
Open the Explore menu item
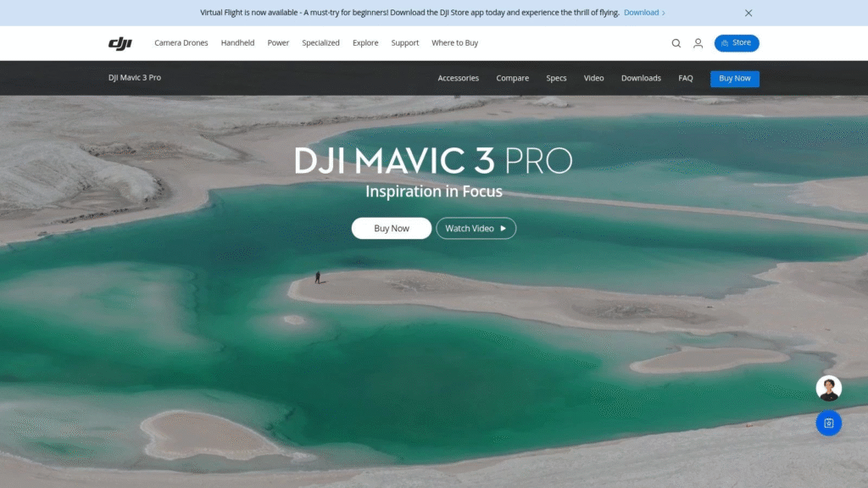coord(365,43)
